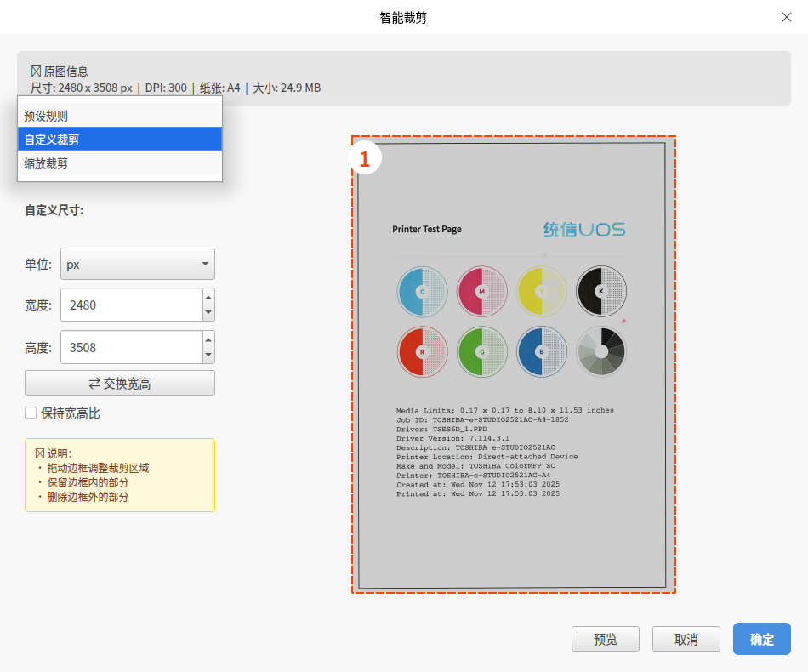Click the 交换宽高 swap button
Image resolution: width=808 pixels, height=672 pixels.
[120, 383]
